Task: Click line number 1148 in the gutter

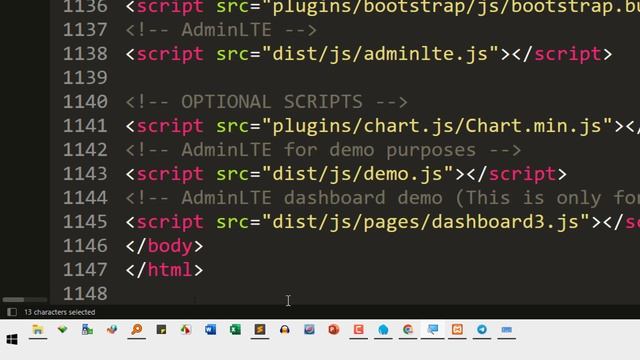Action: [85, 293]
